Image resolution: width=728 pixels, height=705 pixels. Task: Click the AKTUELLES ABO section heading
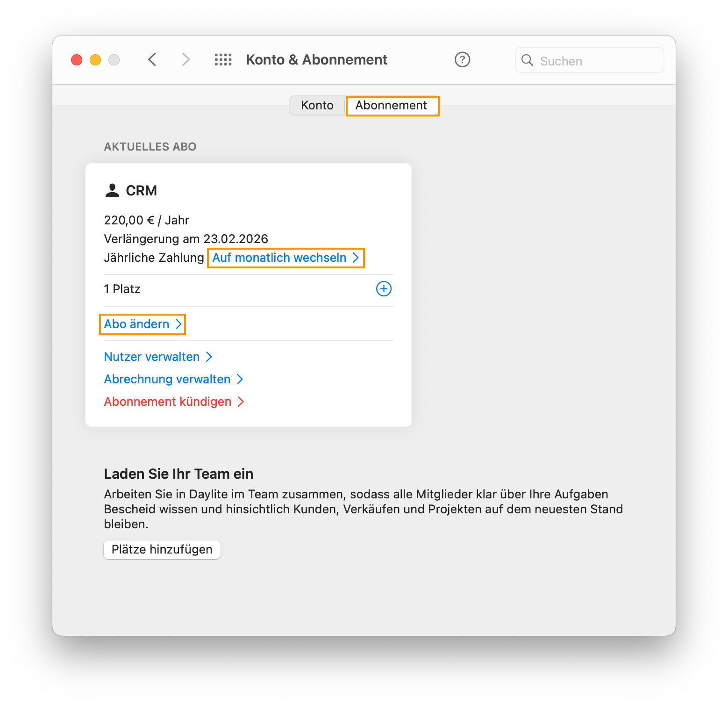coord(150,147)
